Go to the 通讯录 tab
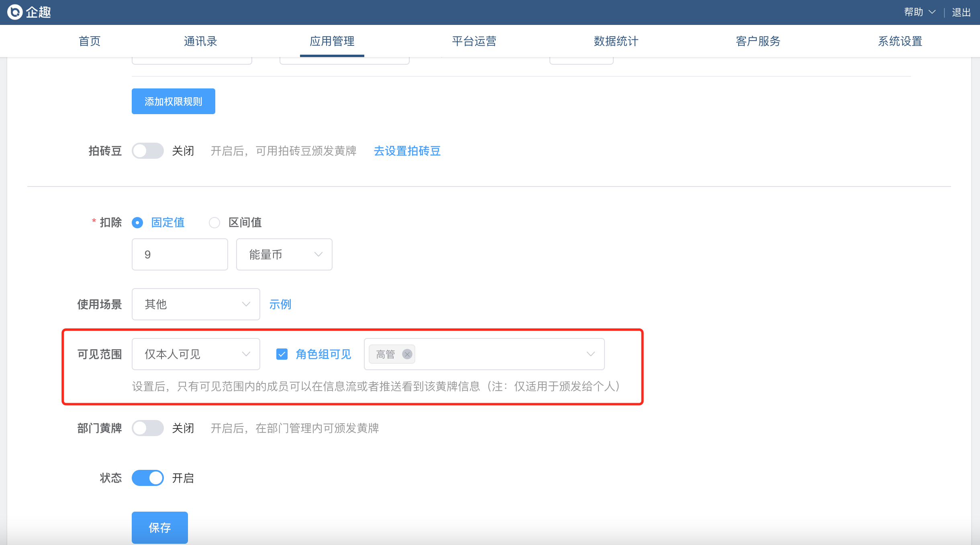Screen dimensions: 980x545 200,41
